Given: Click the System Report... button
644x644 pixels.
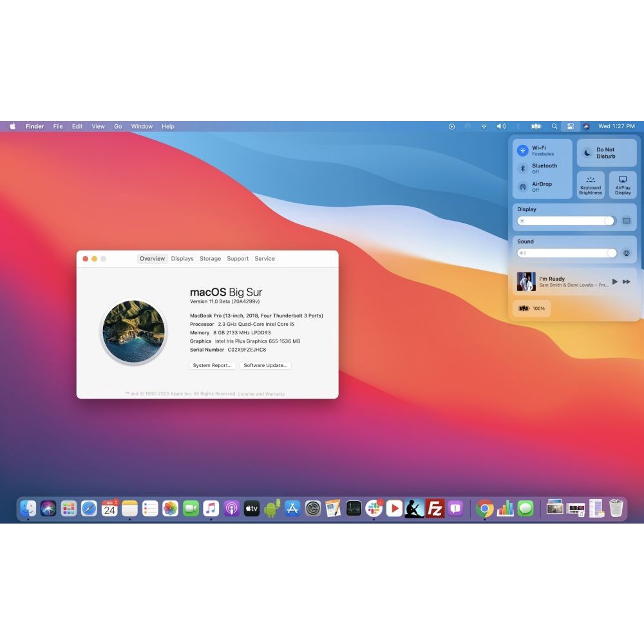Looking at the screenshot, I should click(213, 365).
